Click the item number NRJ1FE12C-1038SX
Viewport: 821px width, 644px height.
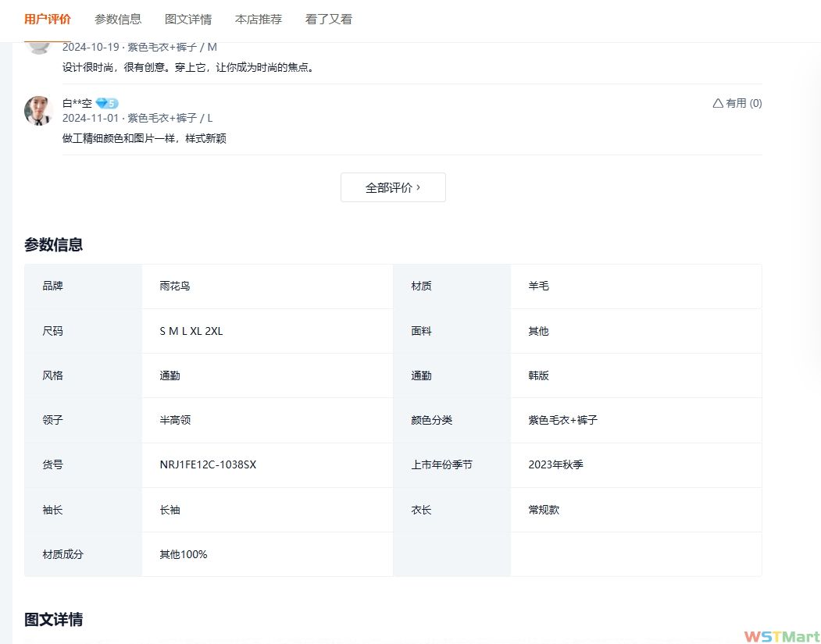pyautogui.click(x=208, y=464)
